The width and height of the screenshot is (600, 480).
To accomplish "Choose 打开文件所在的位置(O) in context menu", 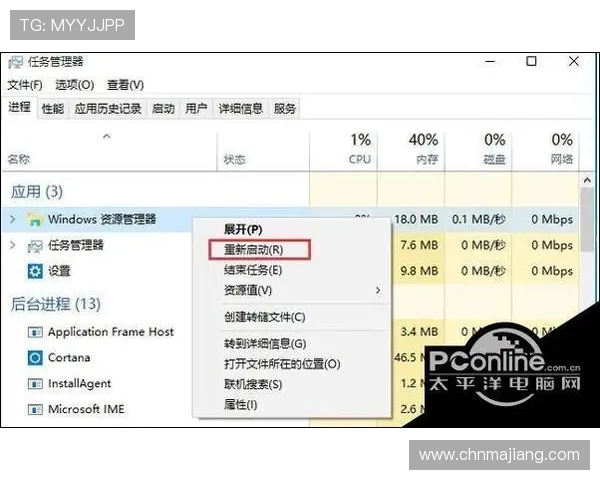I will pyautogui.click(x=282, y=364).
